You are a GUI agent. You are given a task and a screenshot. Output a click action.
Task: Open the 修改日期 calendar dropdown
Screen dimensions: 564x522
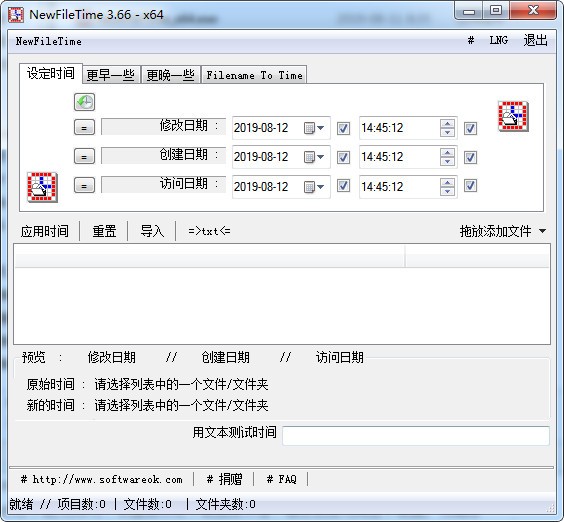pyautogui.click(x=314, y=128)
